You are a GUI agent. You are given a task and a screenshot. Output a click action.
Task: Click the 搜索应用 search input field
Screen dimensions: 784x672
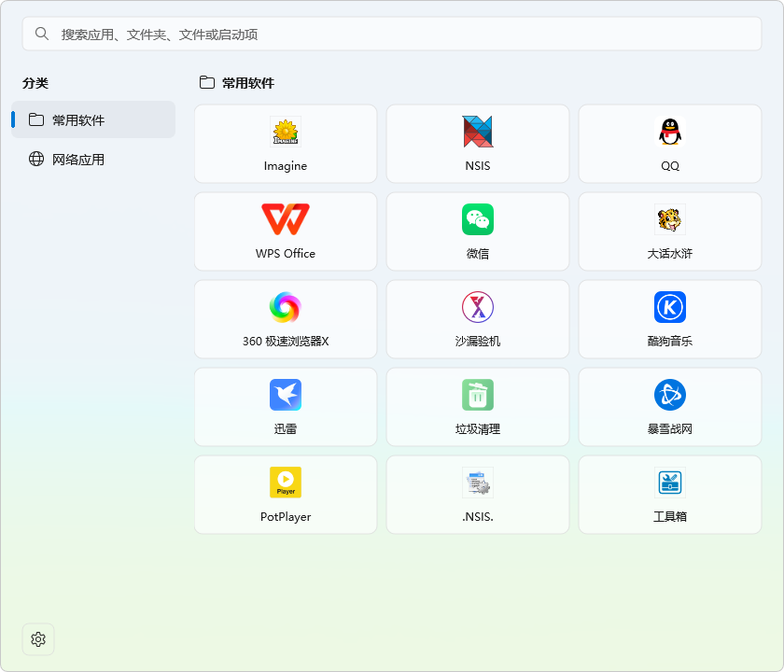click(392, 34)
